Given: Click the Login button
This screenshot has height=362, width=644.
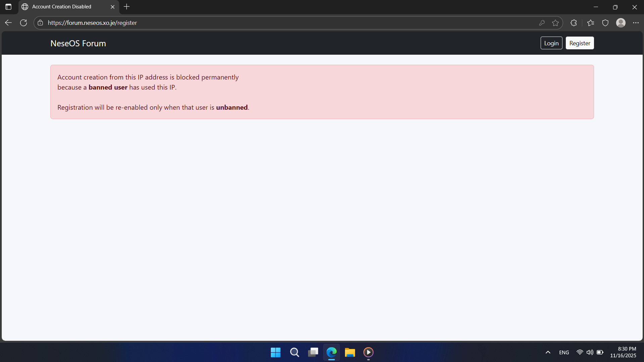Looking at the screenshot, I should 551,43.
